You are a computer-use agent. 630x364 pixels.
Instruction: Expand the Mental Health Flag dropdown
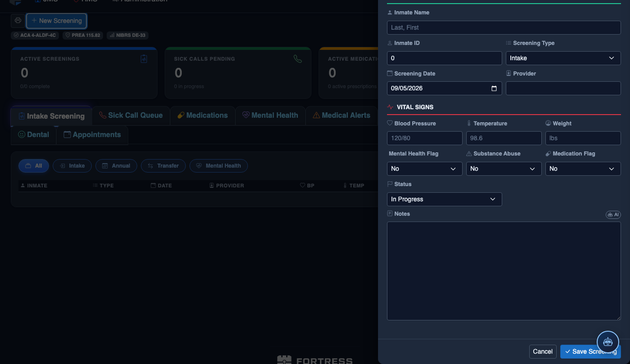pos(425,169)
